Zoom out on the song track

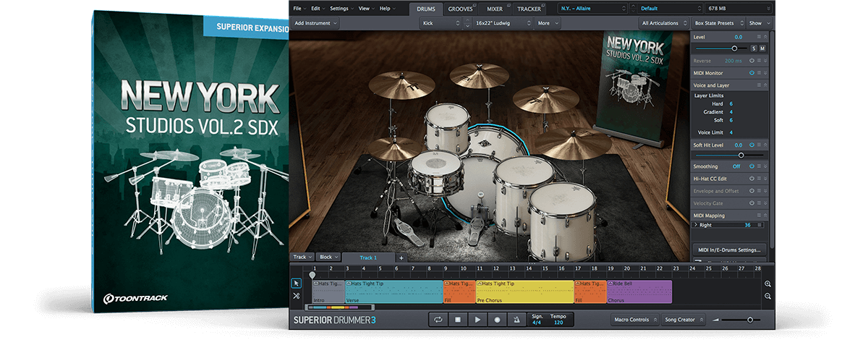tap(767, 297)
